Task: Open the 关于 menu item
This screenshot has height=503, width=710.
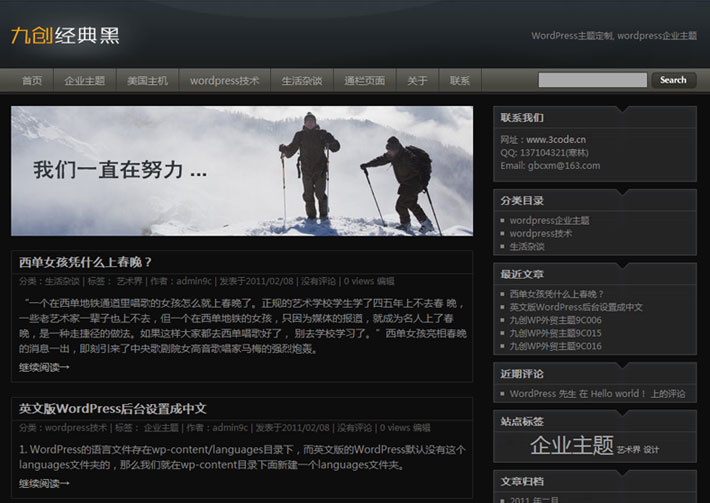Action: 417,81
